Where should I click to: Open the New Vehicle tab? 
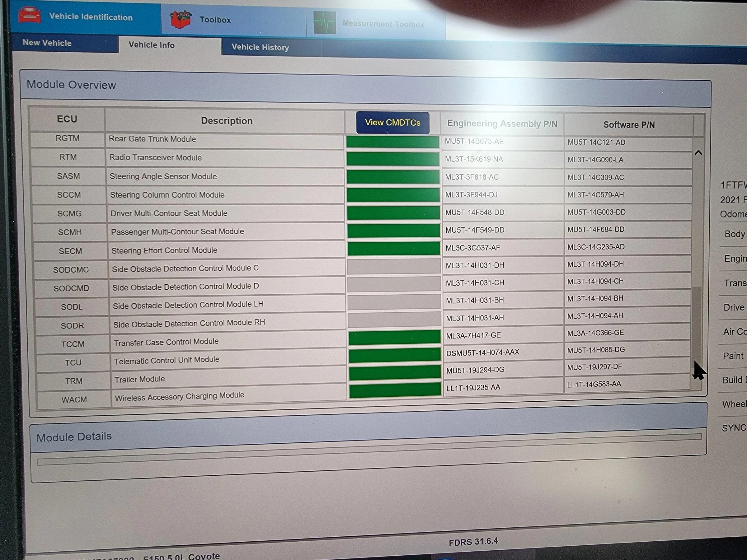(47, 43)
